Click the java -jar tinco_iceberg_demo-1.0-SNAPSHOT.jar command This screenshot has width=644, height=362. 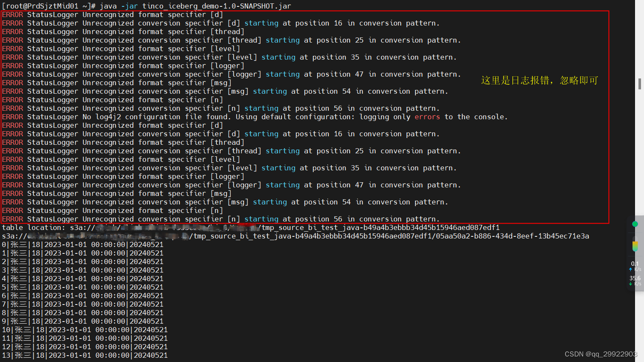pyautogui.click(x=195, y=6)
